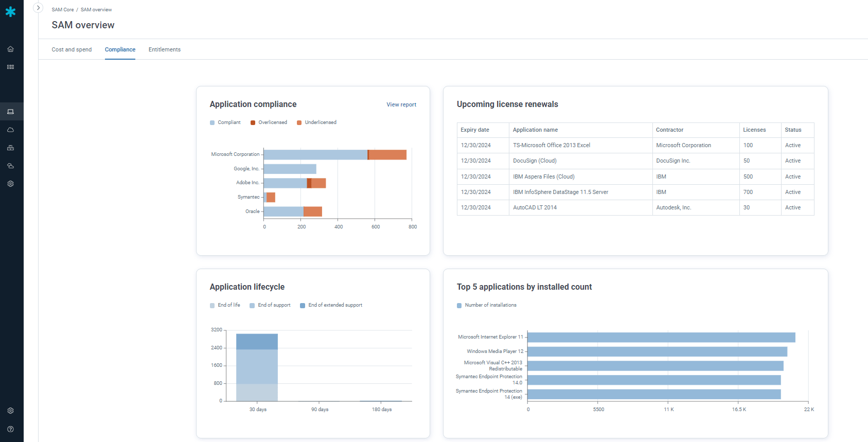Viewport: 868px width, 442px height.
Task: Click TS-Microsoft Office 2013 Excel cell
Action: click(x=580, y=146)
